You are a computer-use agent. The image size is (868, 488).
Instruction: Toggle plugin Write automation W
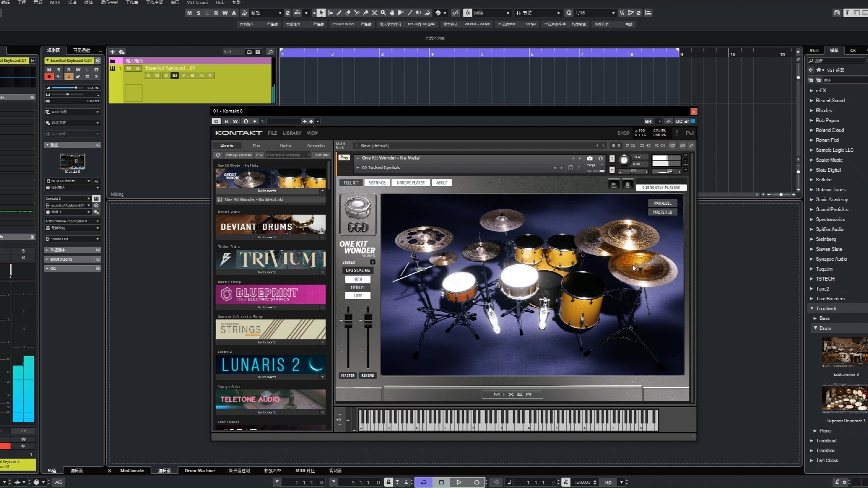(x=235, y=121)
